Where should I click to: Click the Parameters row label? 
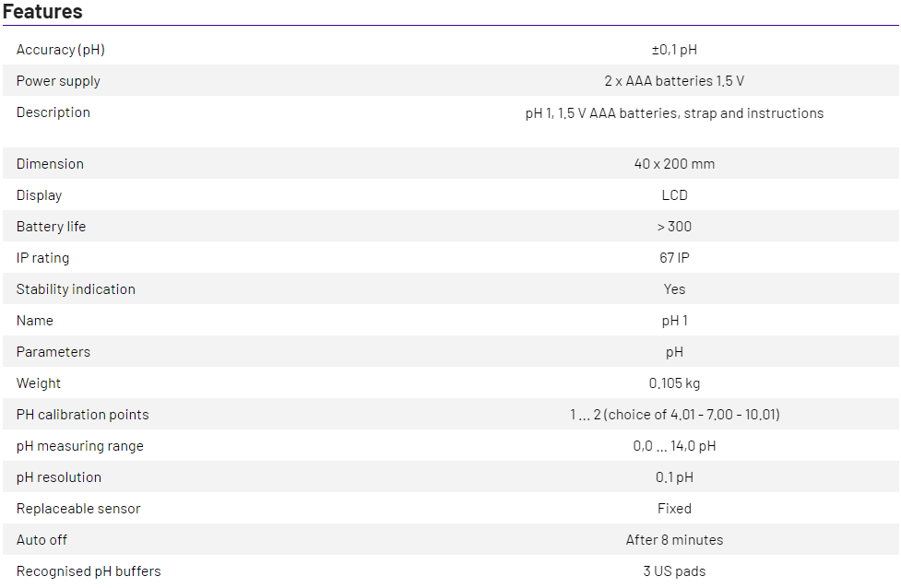53,352
